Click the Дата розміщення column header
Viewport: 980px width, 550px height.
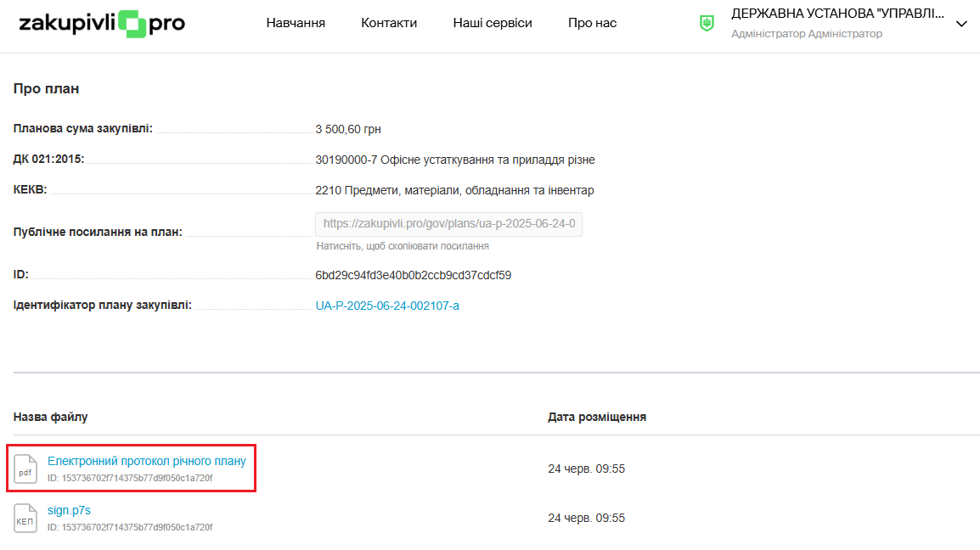[x=597, y=417]
